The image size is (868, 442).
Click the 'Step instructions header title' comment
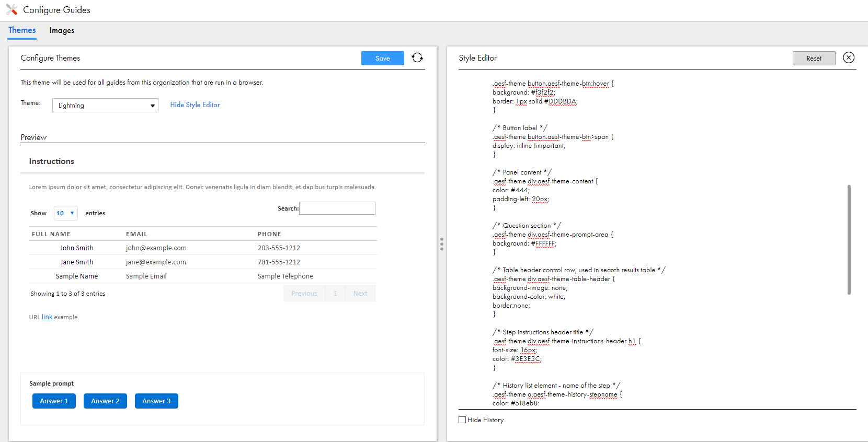[543, 332]
